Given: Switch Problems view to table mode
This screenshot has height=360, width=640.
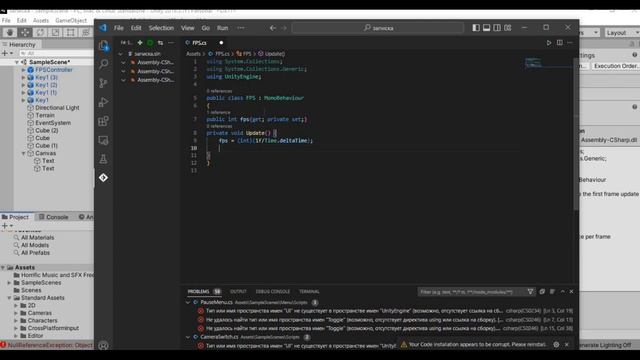Looking at the screenshot, I should click(552, 291).
